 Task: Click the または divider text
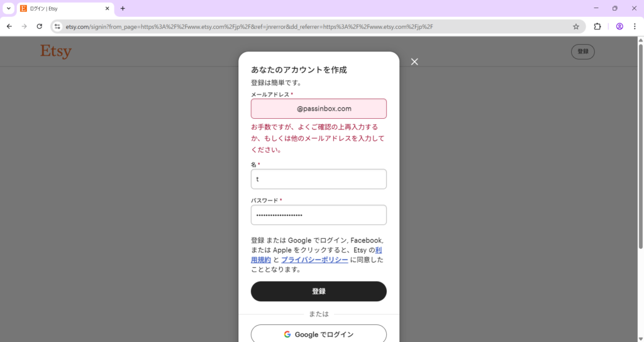click(319, 314)
